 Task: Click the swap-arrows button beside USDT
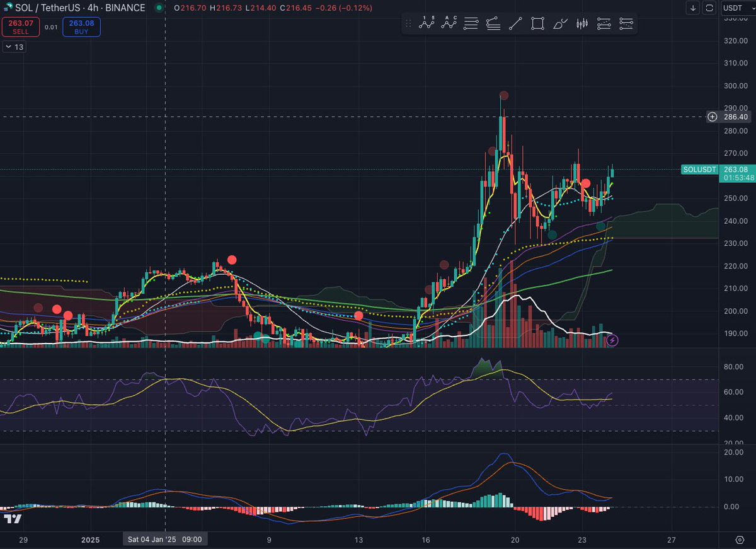(x=709, y=8)
